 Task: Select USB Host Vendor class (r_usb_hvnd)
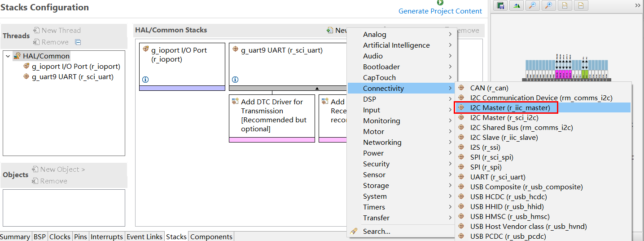543,226
